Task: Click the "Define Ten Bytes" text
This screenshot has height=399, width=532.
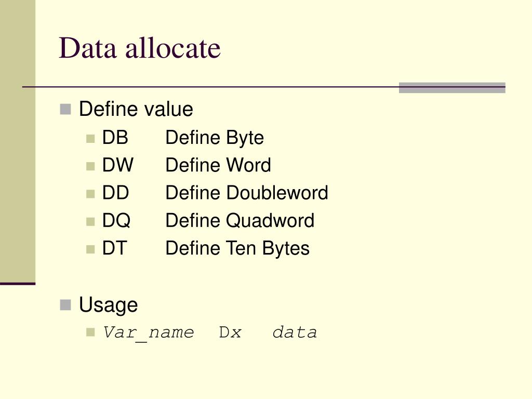Action: pyautogui.click(x=237, y=248)
